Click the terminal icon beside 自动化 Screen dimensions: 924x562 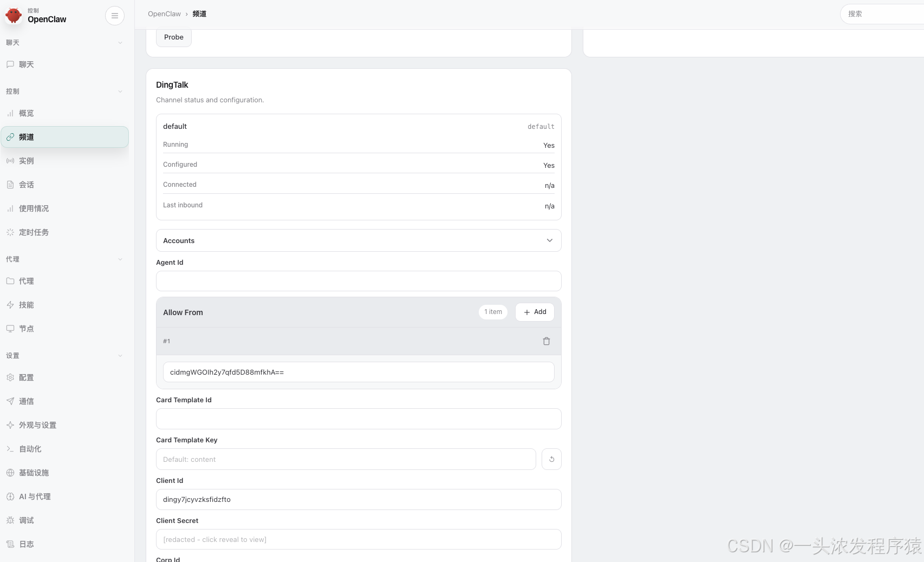[10, 449]
